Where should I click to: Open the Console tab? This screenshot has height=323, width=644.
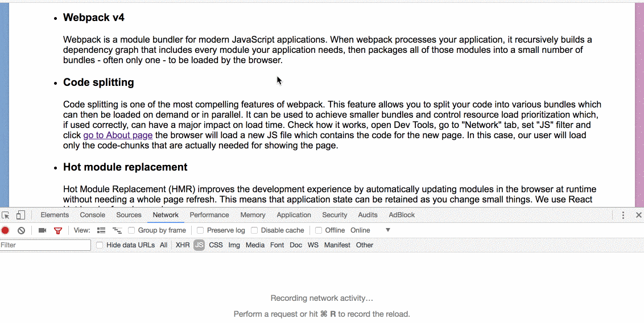click(92, 215)
